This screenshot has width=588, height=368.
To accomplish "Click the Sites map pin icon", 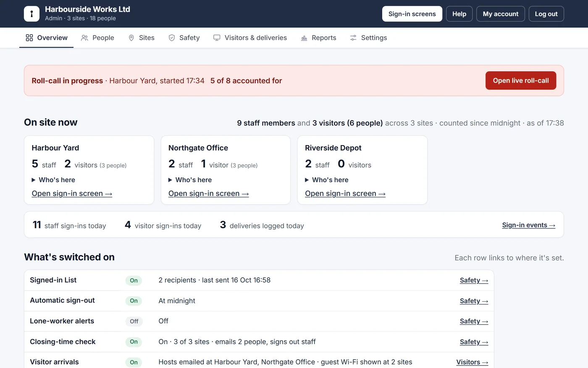I will pyautogui.click(x=131, y=38).
